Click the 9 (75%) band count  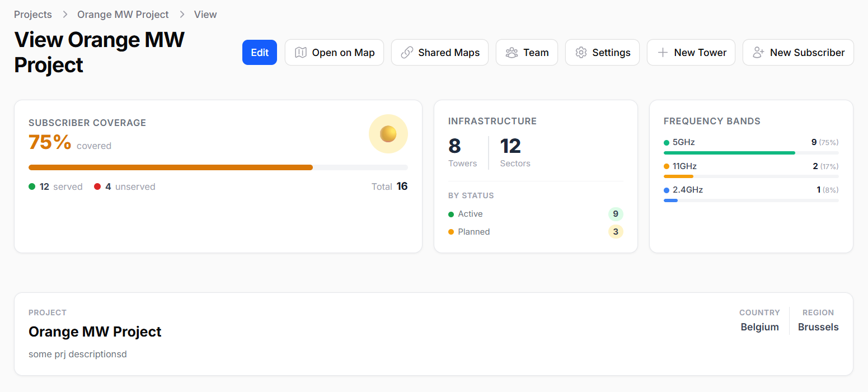point(825,142)
